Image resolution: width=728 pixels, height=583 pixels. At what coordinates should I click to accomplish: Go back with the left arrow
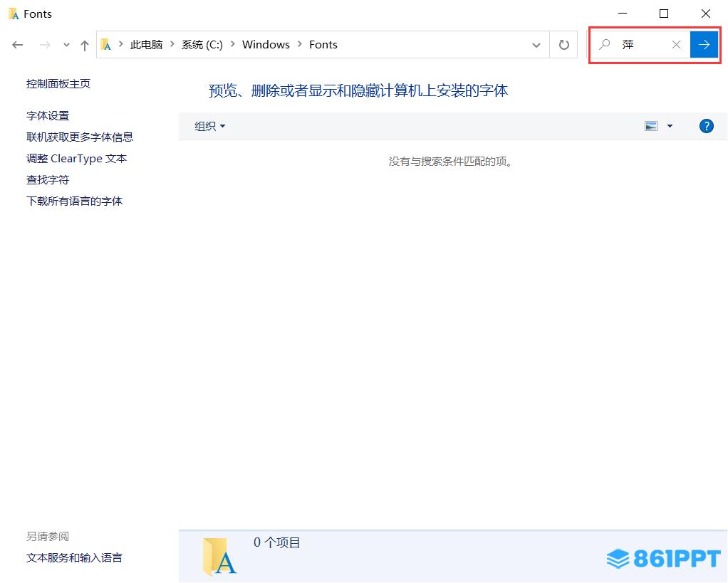[x=18, y=45]
